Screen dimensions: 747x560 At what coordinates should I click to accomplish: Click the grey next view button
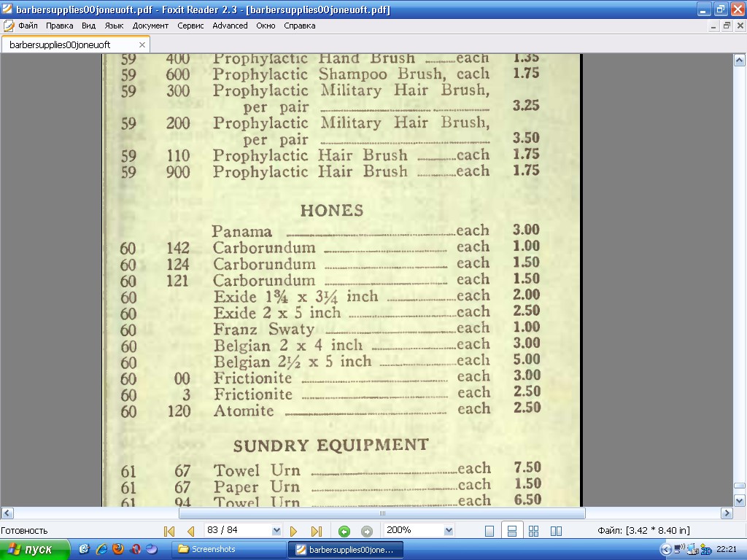[367, 531]
